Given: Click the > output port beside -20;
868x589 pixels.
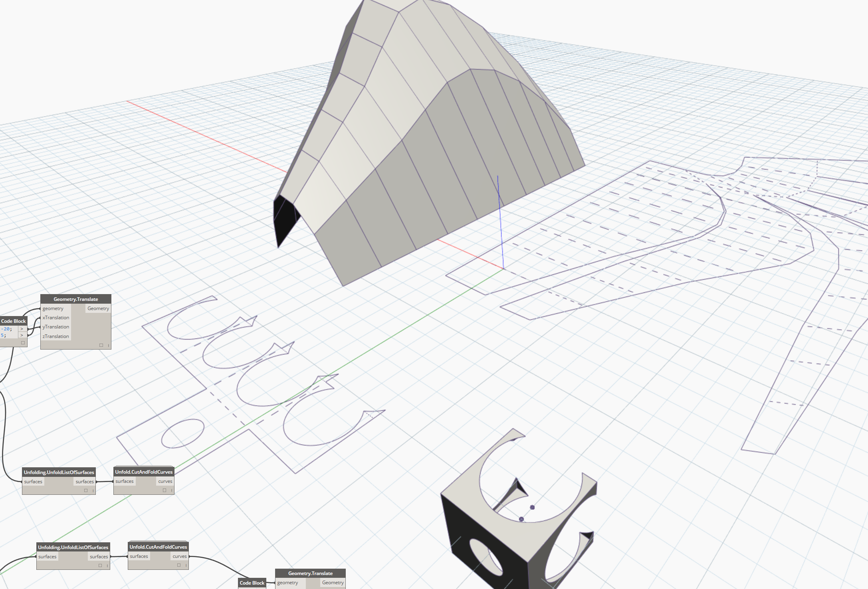Looking at the screenshot, I should tap(22, 329).
